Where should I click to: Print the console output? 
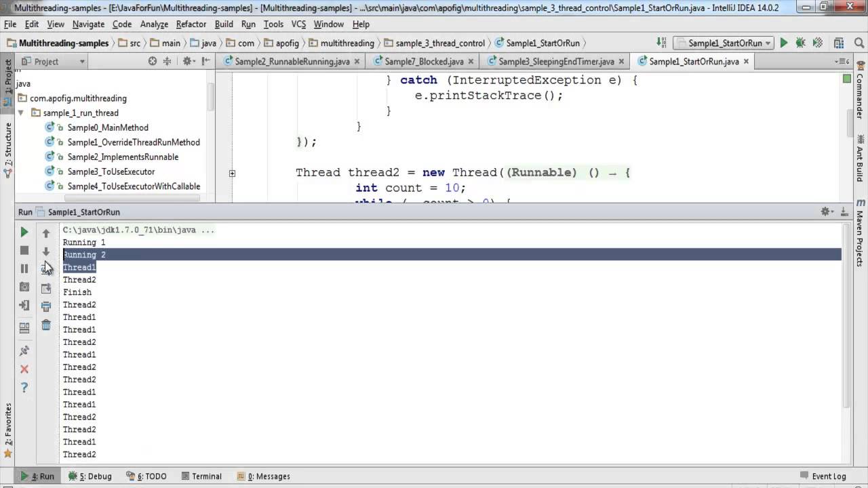(x=46, y=306)
